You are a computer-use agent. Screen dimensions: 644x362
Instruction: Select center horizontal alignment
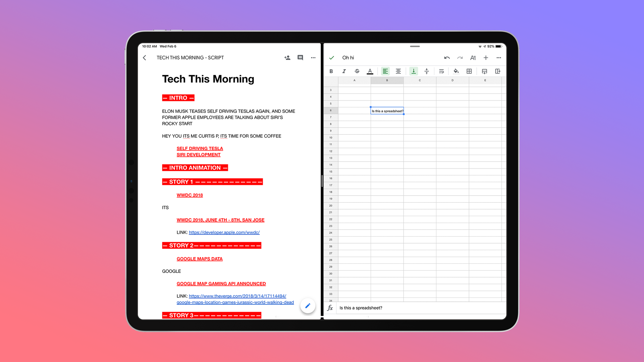point(398,71)
